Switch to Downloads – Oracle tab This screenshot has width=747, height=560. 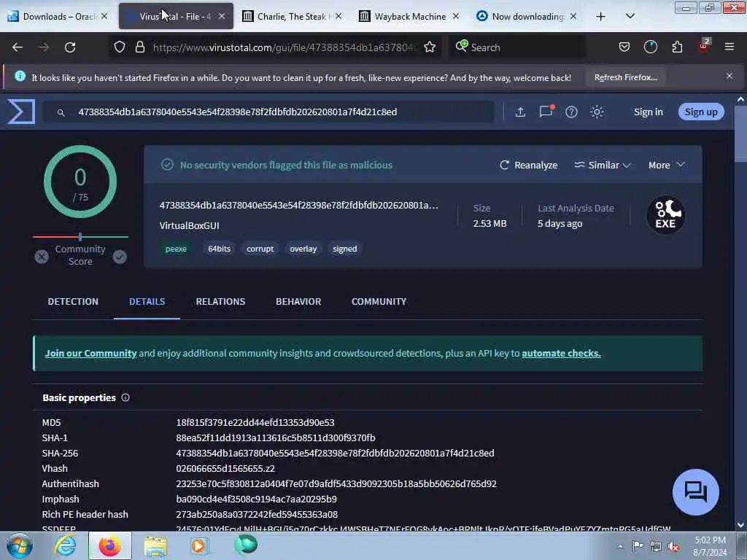[x=58, y=16]
